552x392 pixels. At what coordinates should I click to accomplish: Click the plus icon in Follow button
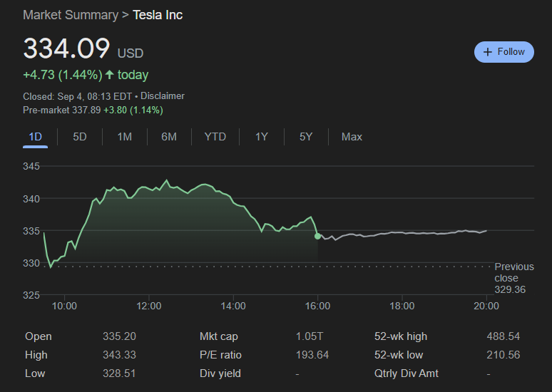[x=488, y=52]
